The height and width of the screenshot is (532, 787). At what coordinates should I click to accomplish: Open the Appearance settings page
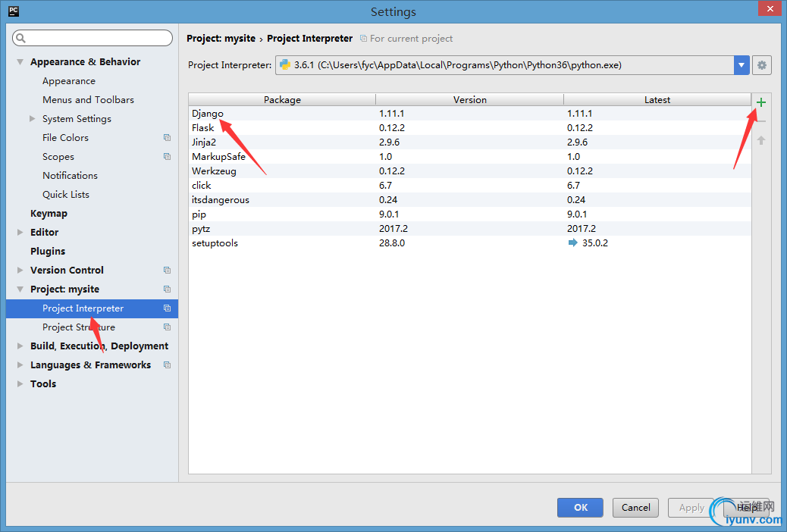[x=69, y=81]
